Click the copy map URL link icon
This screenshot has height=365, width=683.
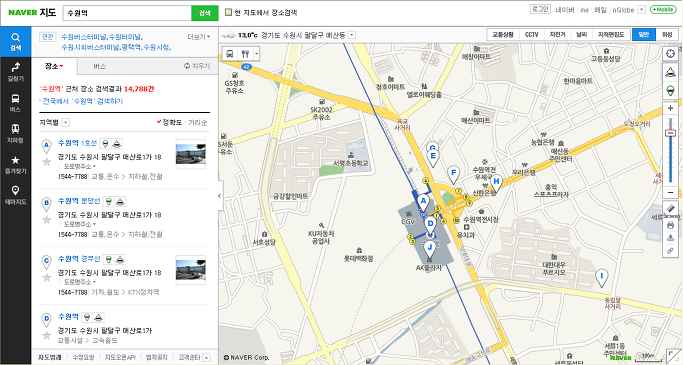(670, 250)
